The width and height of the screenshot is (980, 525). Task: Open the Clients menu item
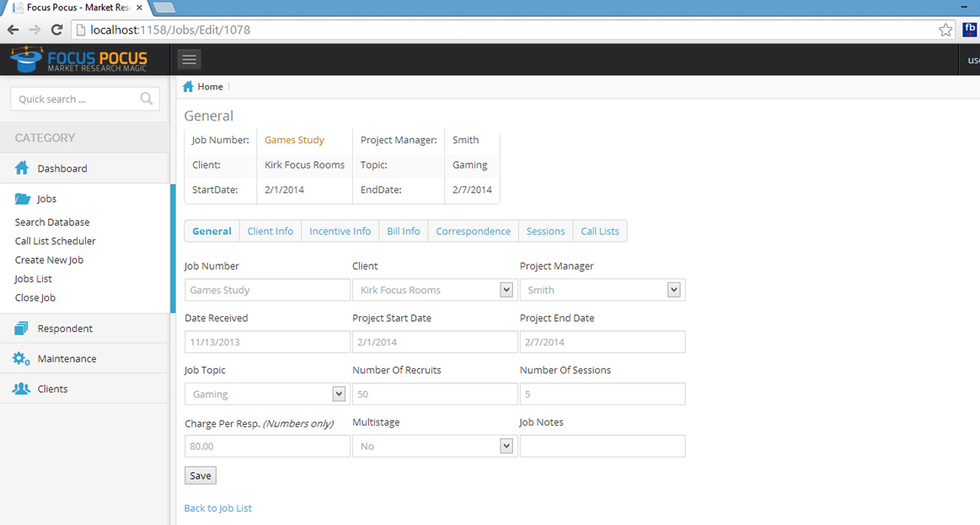[x=84, y=388]
